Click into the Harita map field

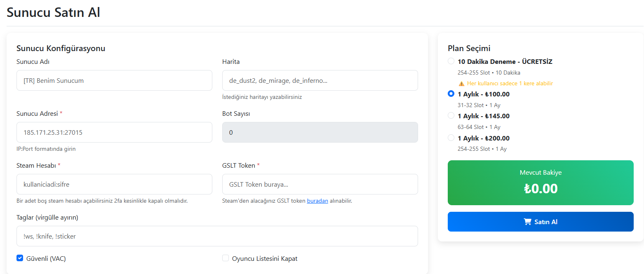[320, 80]
